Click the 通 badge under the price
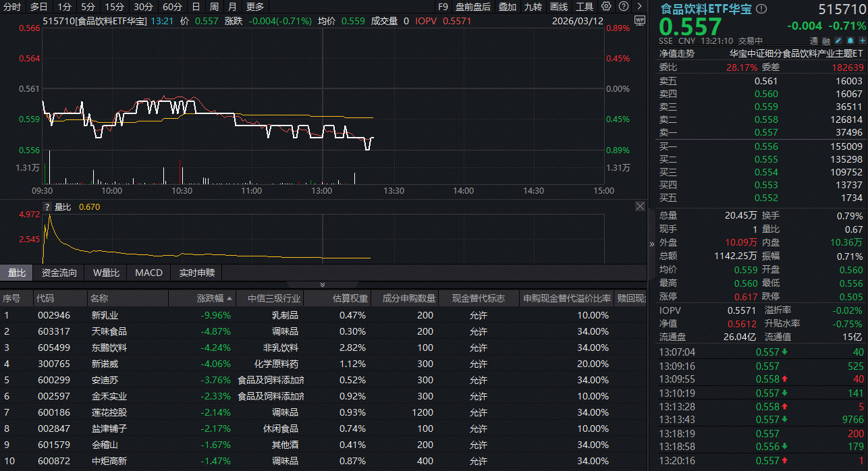Viewport: 868px width, 471px height. point(814,41)
